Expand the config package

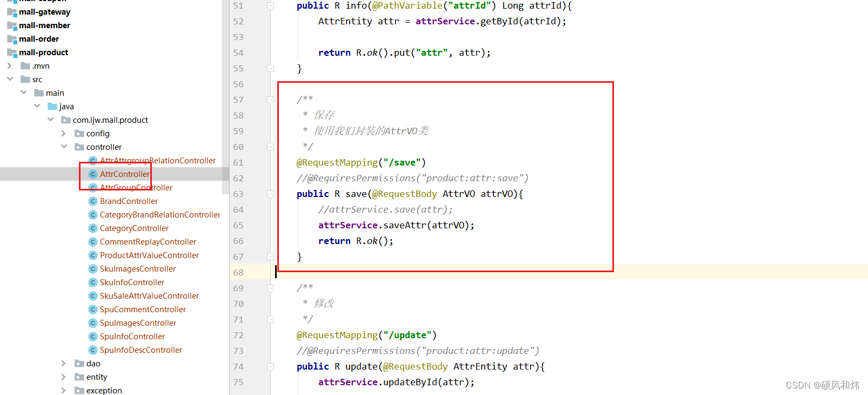(x=64, y=133)
